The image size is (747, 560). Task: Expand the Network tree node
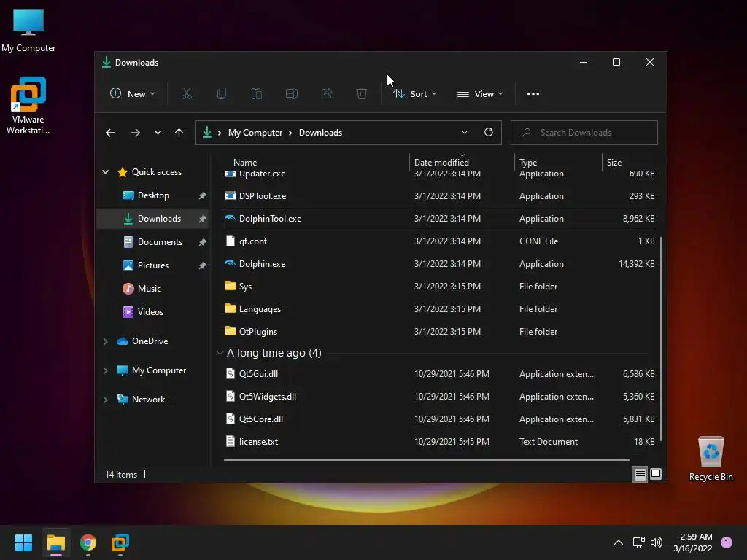click(x=106, y=400)
